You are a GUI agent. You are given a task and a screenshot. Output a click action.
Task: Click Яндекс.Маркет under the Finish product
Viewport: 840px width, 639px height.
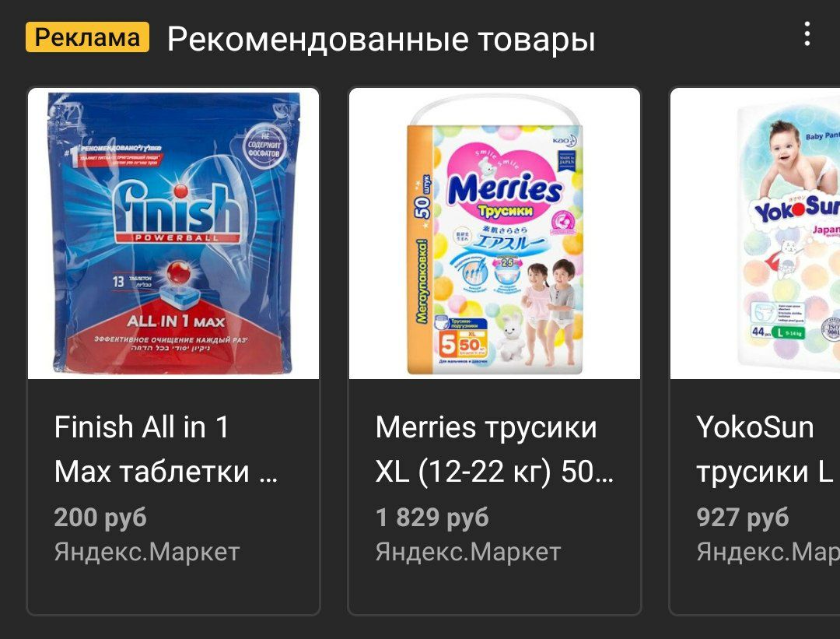coord(147,552)
